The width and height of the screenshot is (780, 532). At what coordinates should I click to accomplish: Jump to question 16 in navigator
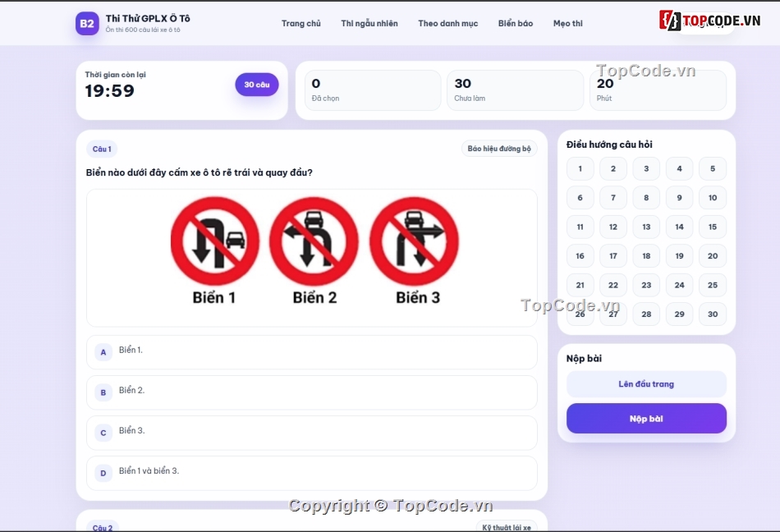pos(580,256)
